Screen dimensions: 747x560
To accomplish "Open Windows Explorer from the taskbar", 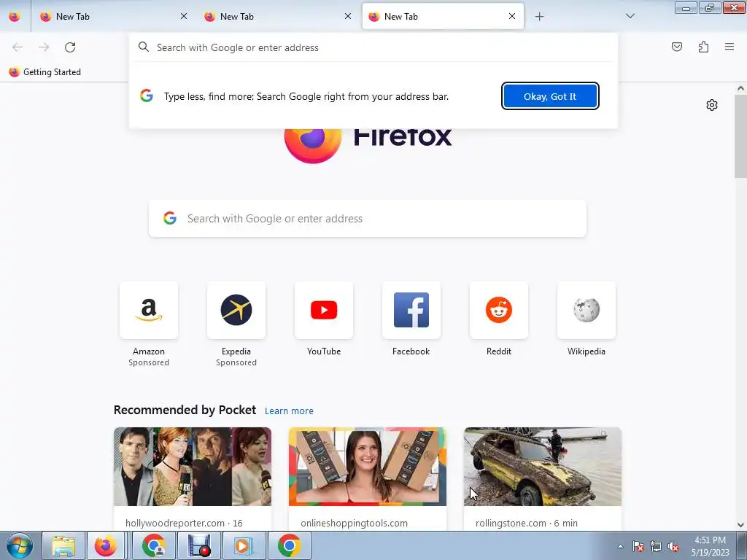I will (63, 545).
